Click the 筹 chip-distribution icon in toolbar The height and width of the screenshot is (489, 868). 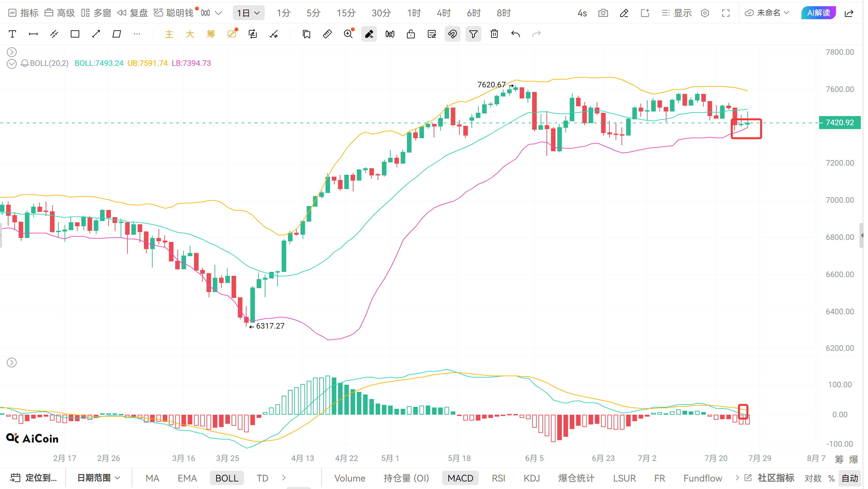[211, 34]
